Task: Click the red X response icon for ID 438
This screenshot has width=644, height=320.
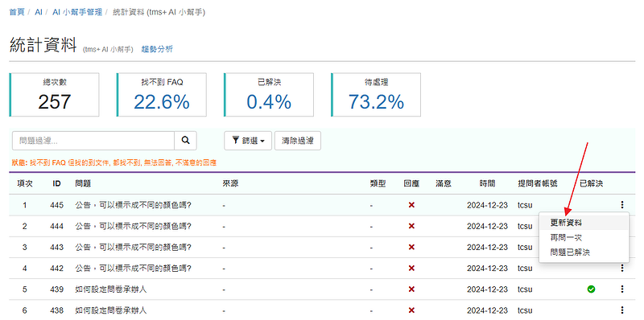Action: point(411,310)
